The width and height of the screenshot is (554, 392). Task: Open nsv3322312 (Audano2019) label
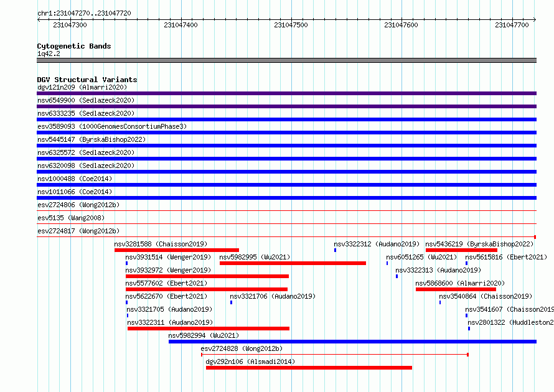coord(377,244)
